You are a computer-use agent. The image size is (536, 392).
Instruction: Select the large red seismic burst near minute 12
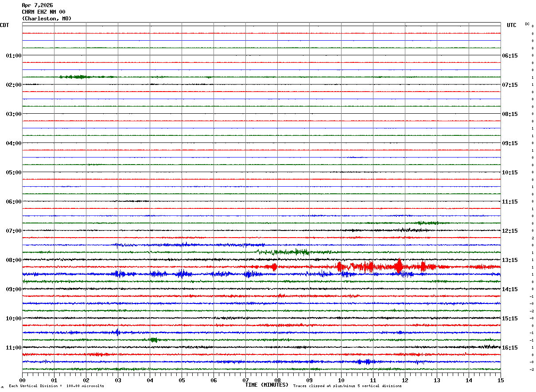[399, 266]
